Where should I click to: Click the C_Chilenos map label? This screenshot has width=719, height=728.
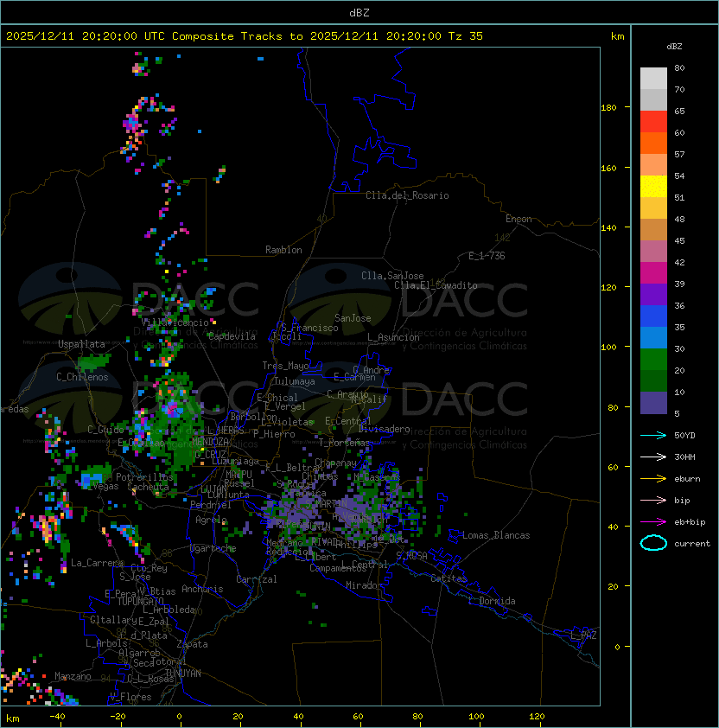tap(82, 377)
